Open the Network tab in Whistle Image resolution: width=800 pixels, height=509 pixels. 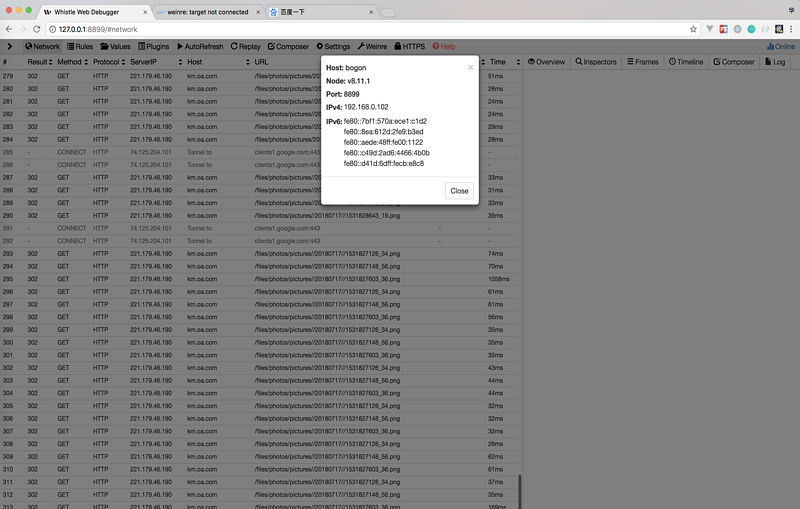(42, 46)
